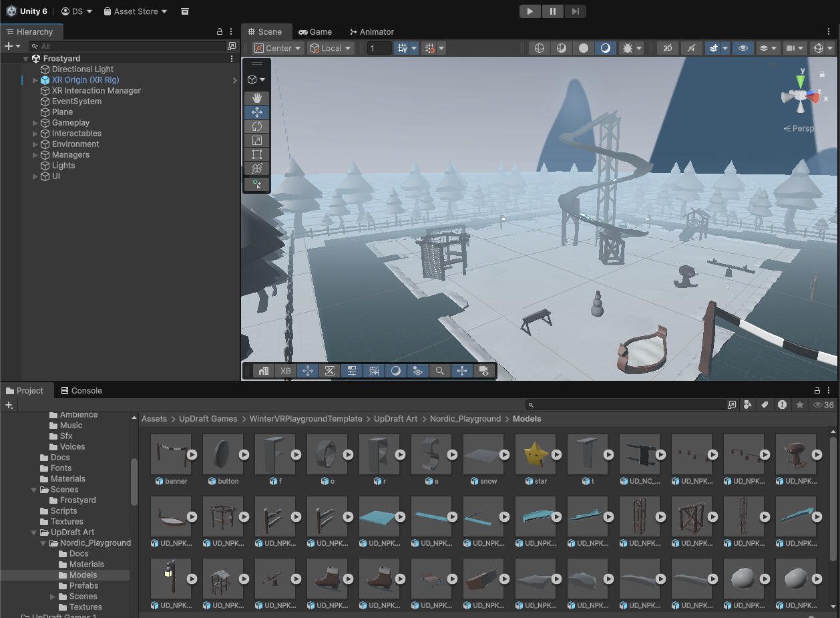Select the Directional Light object

[x=83, y=69]
